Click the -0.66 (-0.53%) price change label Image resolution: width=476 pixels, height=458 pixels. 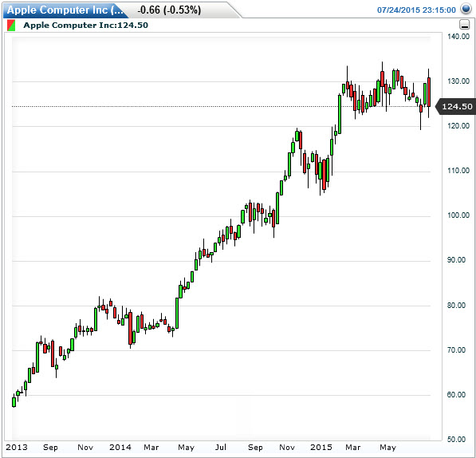[169, 10]
